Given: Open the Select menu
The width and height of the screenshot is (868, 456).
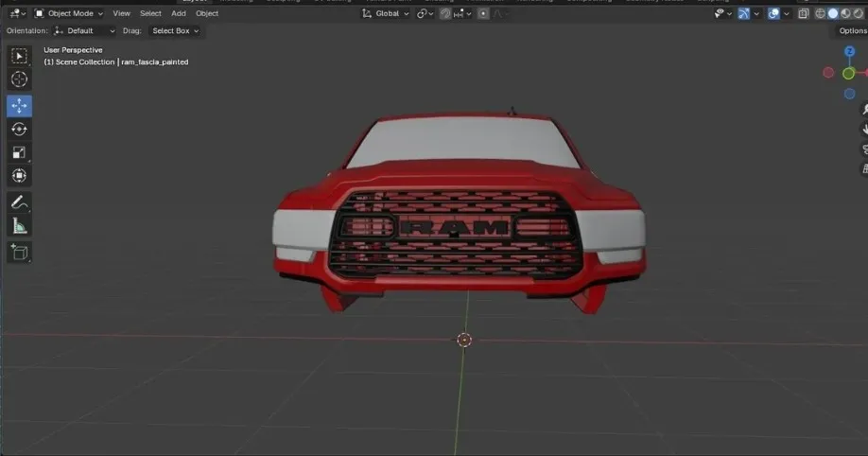Looking at the screenshot, I should (x=150, y=13).
